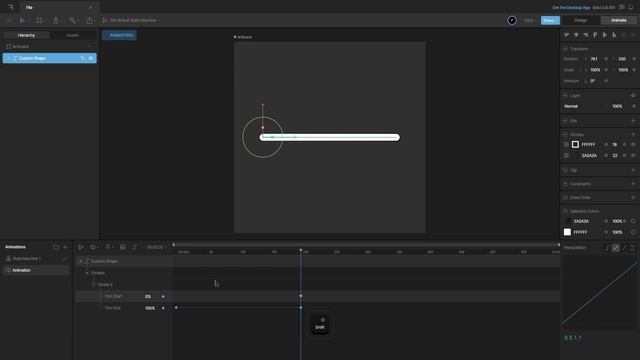Key the Position X property
This screenshot has height=360, width=640.
(x=606, y=59)
